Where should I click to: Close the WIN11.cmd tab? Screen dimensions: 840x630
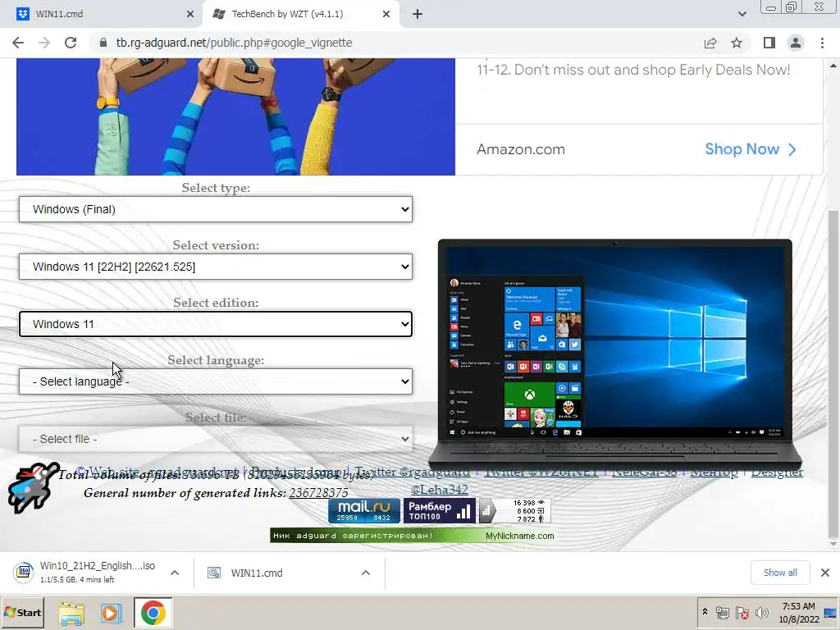click(x=189, y=14)
